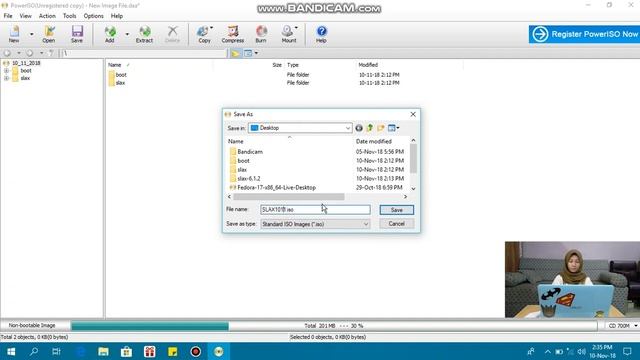
Task: Open File Explorer from the taskbar
Action: tap(103, 351)
